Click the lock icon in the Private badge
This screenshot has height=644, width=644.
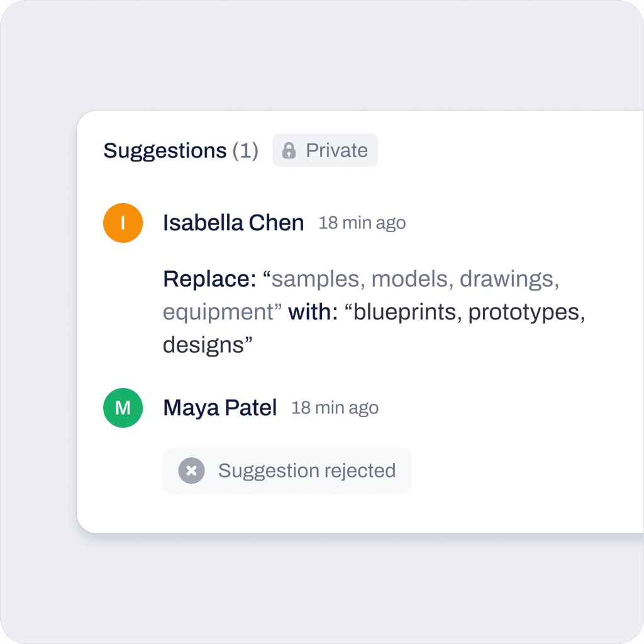point(290,150)
